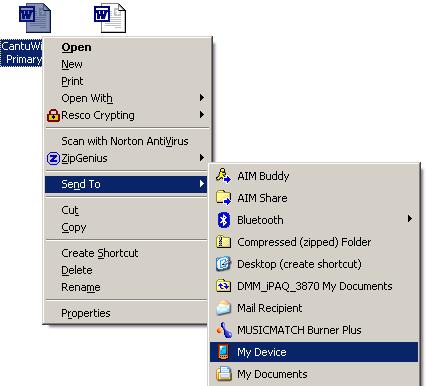Choose Scan with Norton AntiVirus
Viewport: 426px width, 386px height.
[127, 141]
